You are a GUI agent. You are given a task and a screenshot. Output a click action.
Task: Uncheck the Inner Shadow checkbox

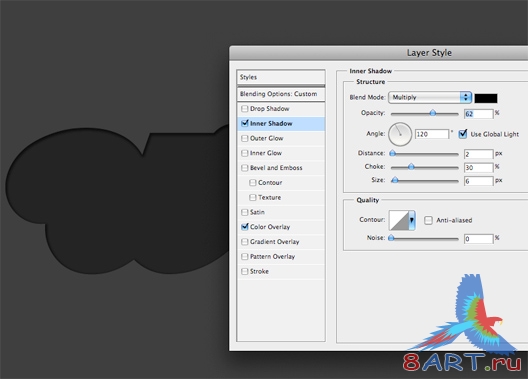pyautogui.click(x=245, y=124)
